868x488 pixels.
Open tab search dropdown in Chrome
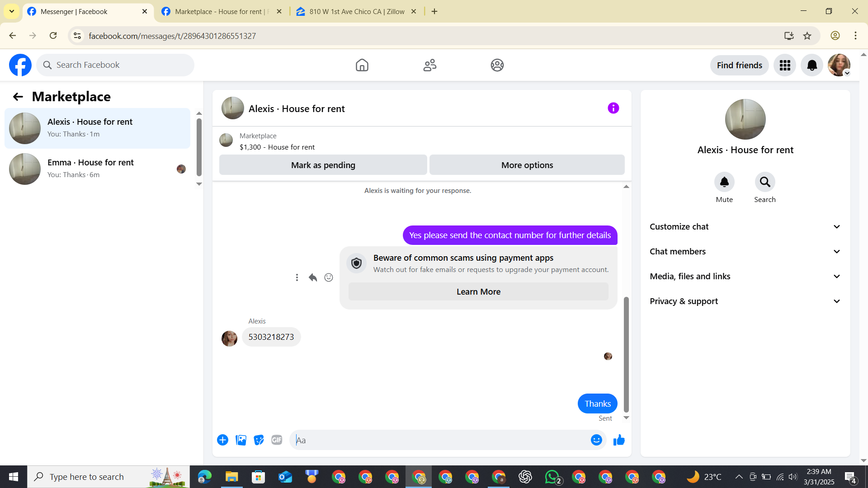tap(12, 11)
